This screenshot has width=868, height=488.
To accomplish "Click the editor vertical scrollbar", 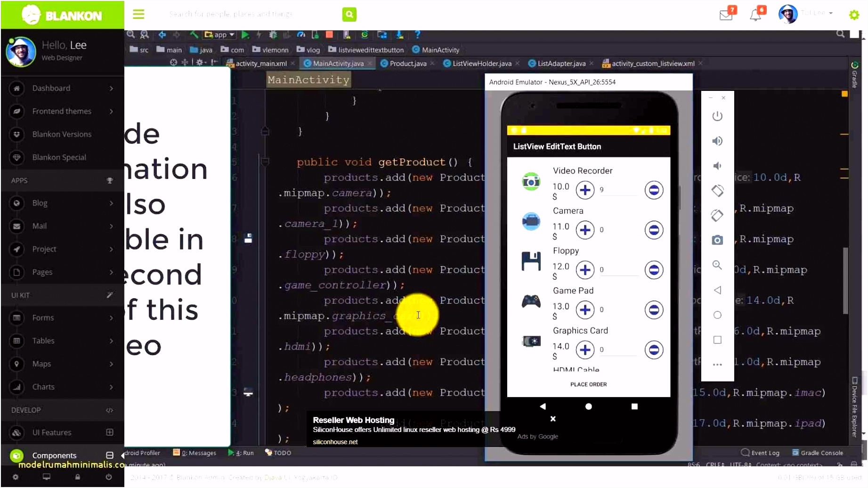I will tap(845, 281).
